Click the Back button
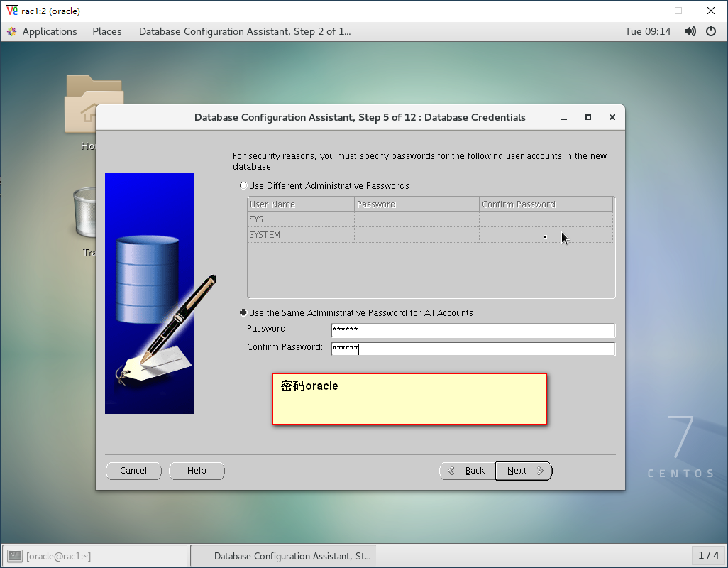The width and height of the screenshot is (728, 568). pos(467,471)
